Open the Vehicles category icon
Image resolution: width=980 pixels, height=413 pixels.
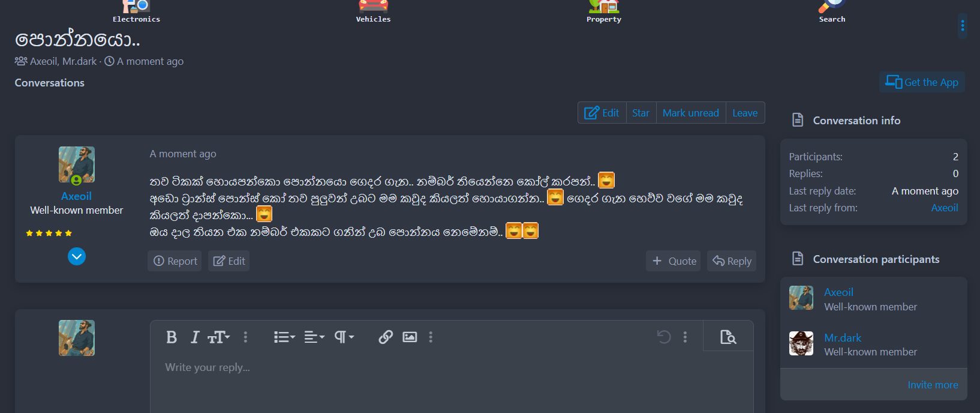[x=373, y=7]
